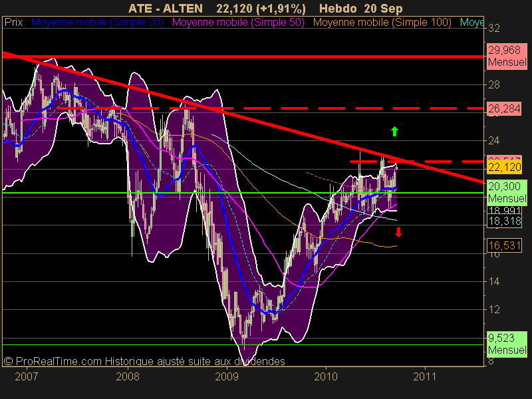
Task: Click the '12' price axis value
Action: [x=494, y=309]
